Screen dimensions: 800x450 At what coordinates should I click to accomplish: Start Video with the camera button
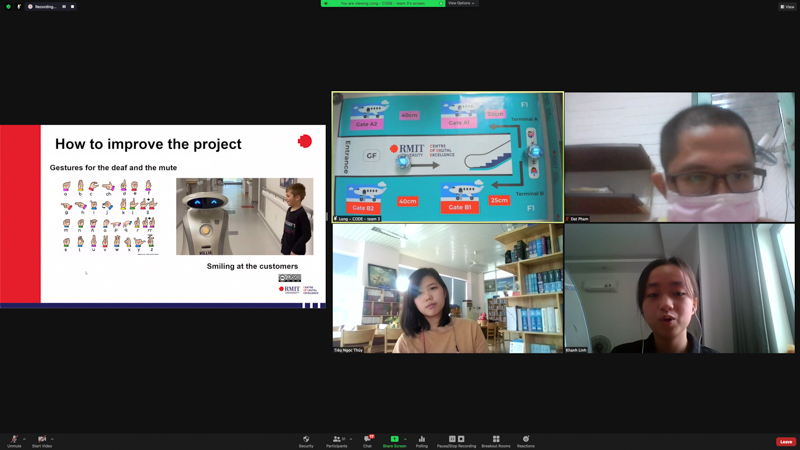coord(41,440)
